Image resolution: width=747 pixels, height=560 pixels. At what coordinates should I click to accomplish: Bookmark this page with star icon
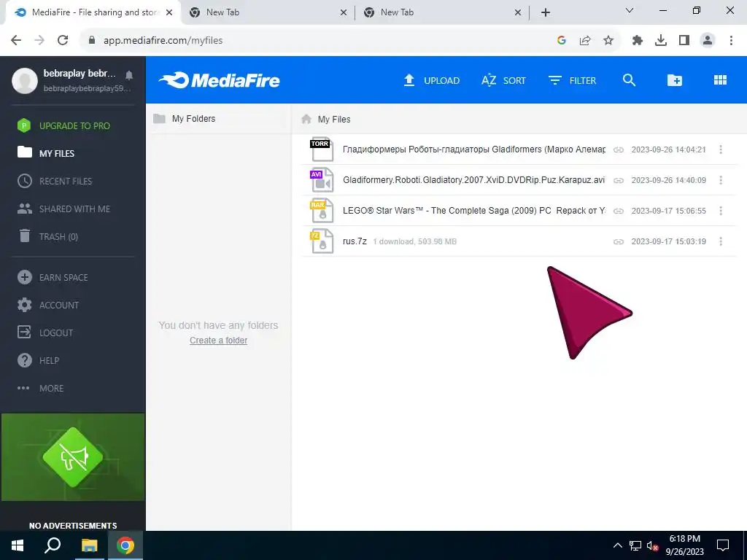(x=608, y=41)
